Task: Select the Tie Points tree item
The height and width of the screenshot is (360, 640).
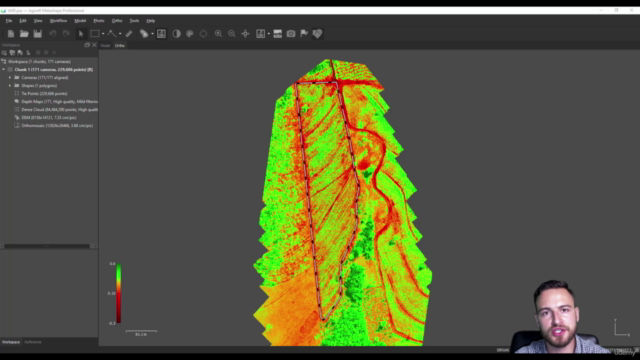Action: 44,93
